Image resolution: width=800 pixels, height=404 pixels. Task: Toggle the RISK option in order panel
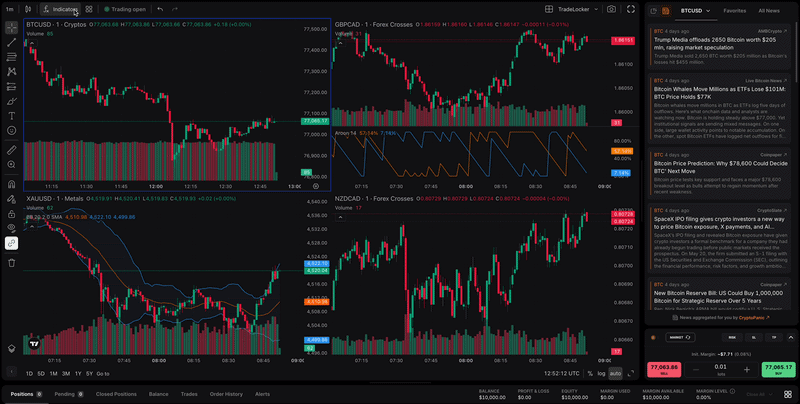point(732,337)
